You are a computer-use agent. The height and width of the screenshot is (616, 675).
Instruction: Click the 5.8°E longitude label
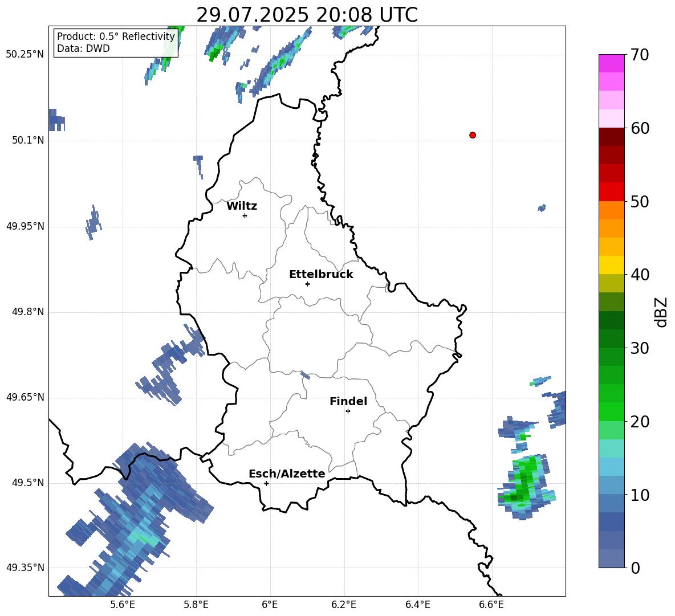(196, 605)
